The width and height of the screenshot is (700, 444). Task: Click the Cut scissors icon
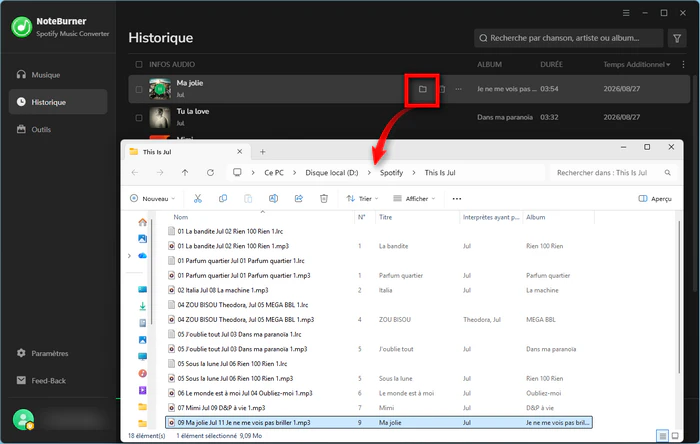click(198, 199)
